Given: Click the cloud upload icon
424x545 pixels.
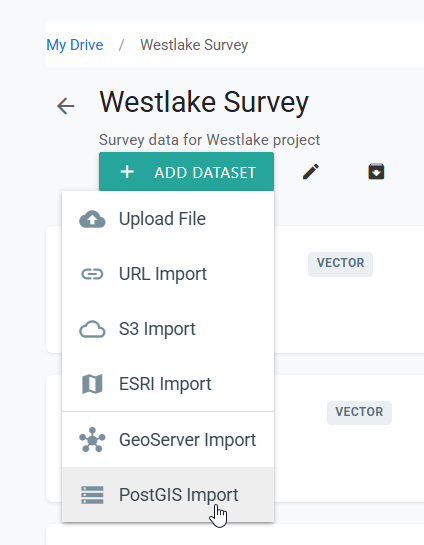Looking at the screenshot, I should click(x=92, y=219).
